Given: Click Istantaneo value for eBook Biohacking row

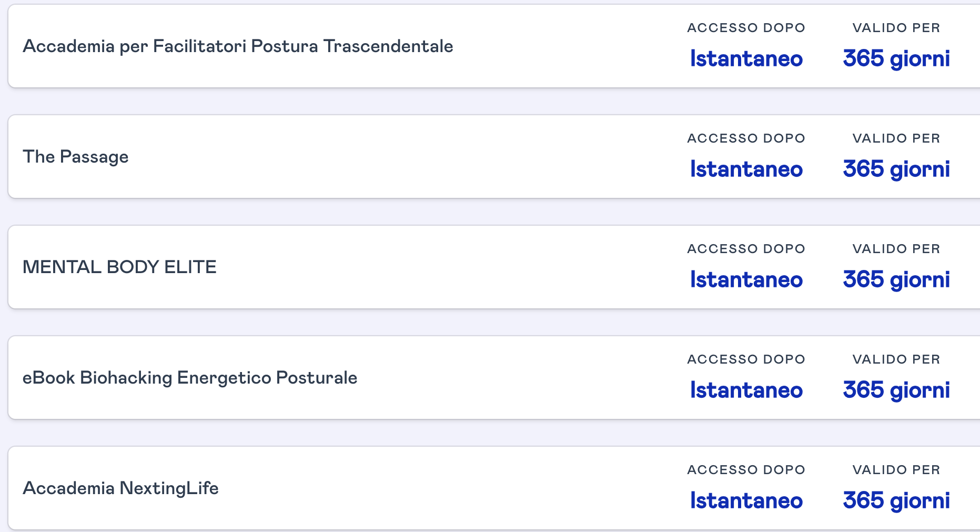Looking at the screenshot, I should [746, 390].
